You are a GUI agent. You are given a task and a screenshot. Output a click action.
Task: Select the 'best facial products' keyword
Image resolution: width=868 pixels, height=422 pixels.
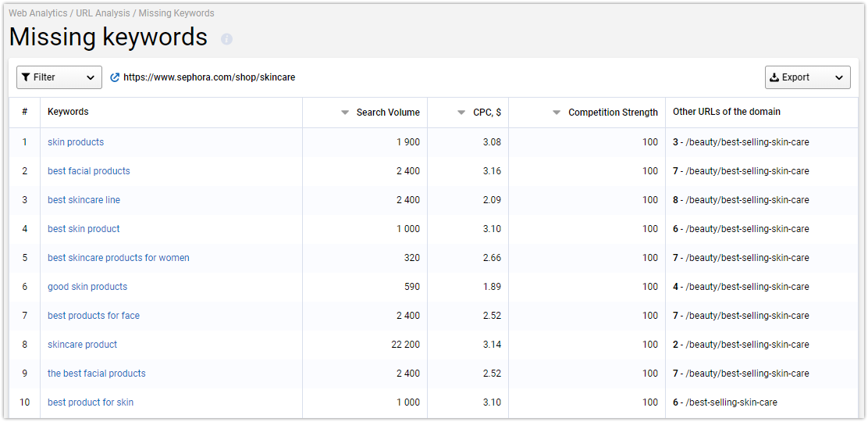click(88, 171)
